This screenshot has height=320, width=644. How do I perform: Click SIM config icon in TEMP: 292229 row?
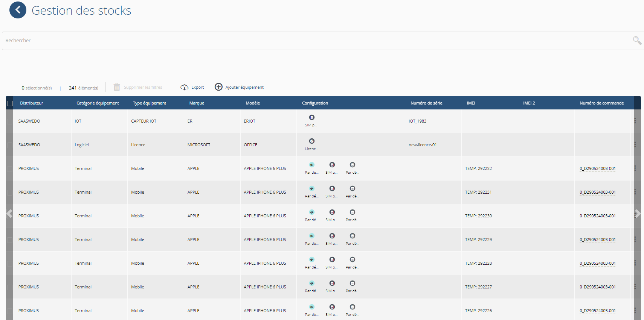point(332,236)
